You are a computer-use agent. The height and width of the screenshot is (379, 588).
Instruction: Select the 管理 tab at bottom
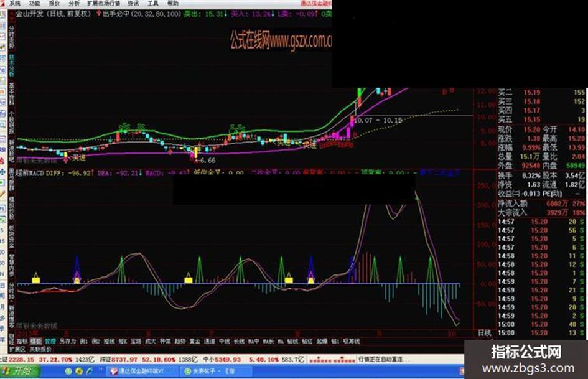[50, 341]
